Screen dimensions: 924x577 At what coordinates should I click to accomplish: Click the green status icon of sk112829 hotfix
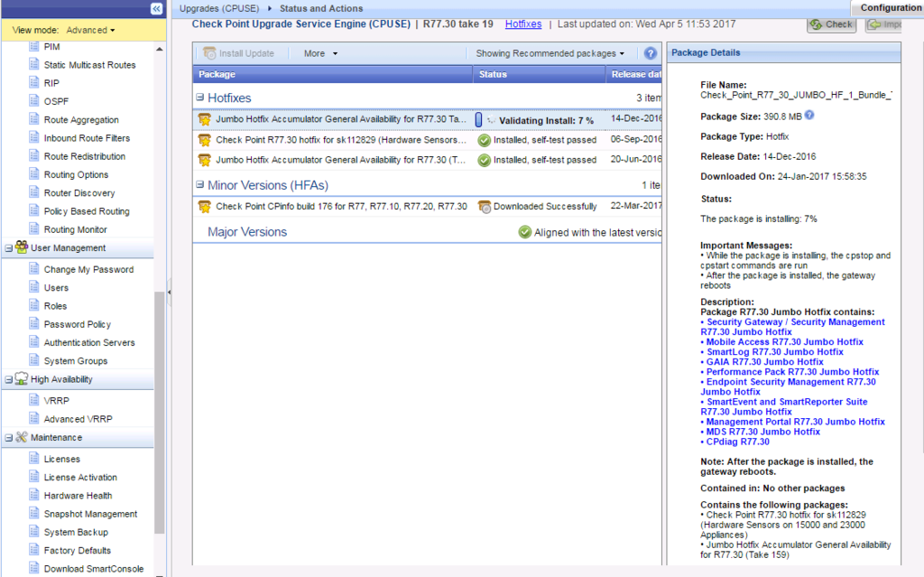tap(484, 140)
